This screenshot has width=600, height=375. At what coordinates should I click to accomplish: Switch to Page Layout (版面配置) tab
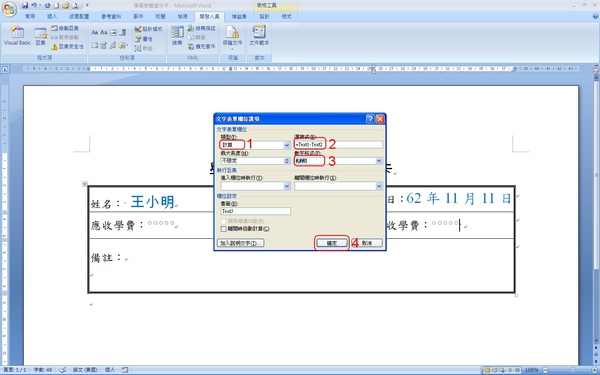pos(79,17)
